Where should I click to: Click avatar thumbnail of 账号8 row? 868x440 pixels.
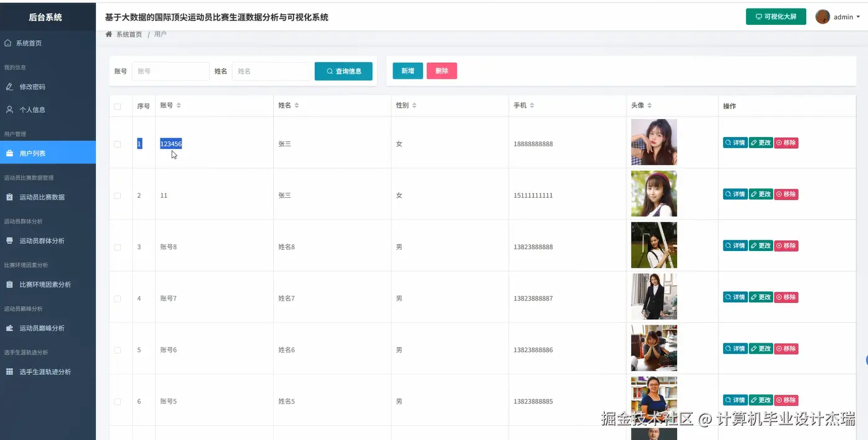[654, 245]
